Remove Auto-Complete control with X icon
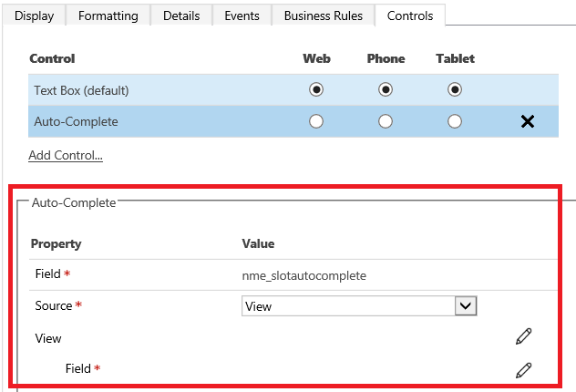The width and height of the screenshot is (576, 392). point(527,121)
